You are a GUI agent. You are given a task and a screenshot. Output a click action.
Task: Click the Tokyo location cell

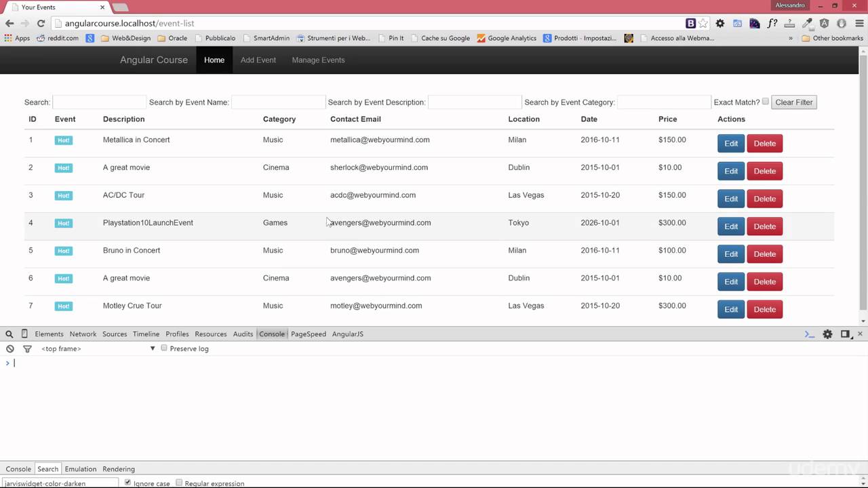click(x=519, y=222)
